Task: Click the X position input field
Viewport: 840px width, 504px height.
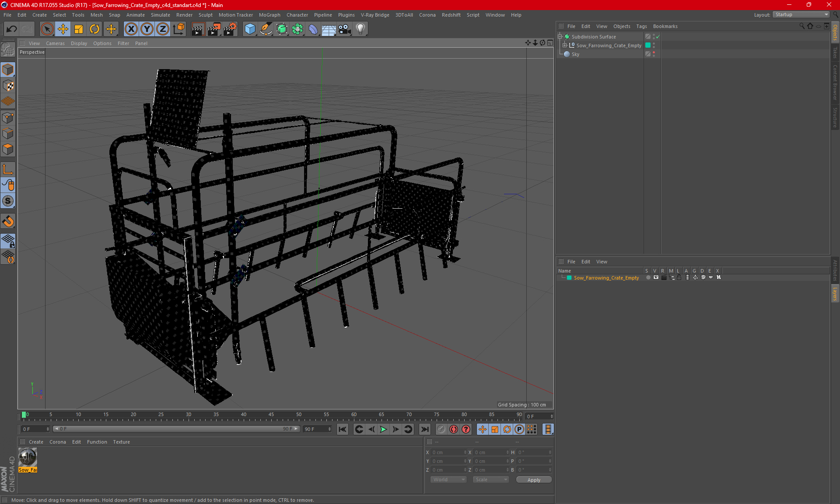Action: point(448,452)
